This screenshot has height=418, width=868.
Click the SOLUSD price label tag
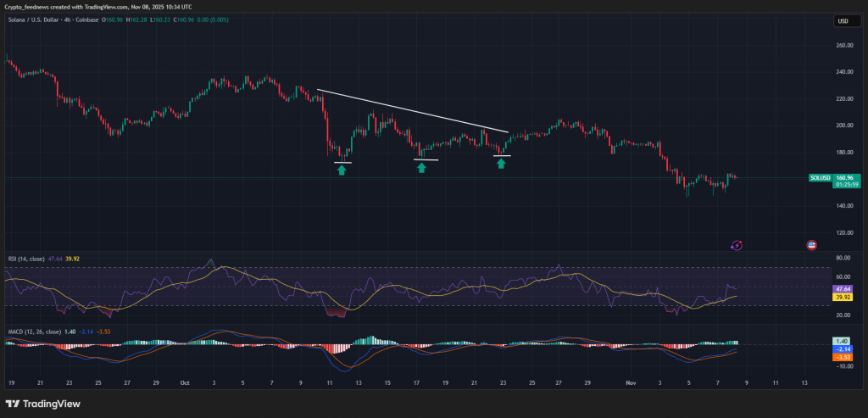821,177
